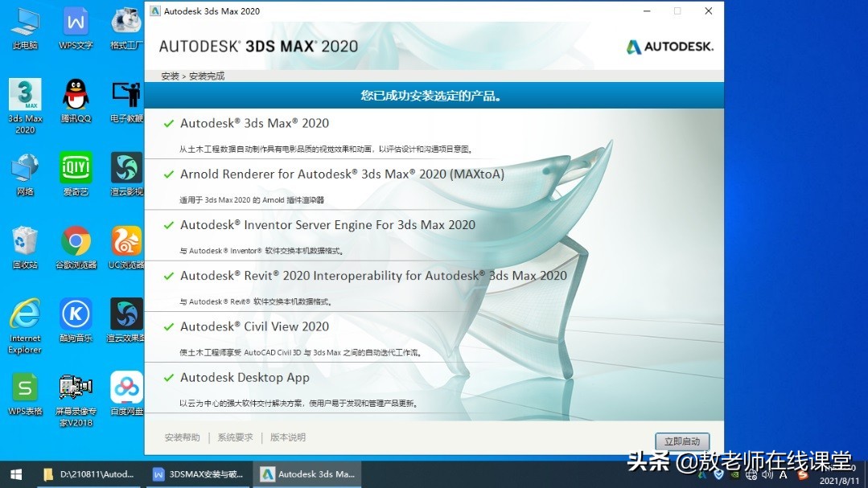Switch to the 3DSMAX安装与破解 browser taskbar tab
This screenshot has height=488, width=868.
pyautogui.click(x=198, y=474)
